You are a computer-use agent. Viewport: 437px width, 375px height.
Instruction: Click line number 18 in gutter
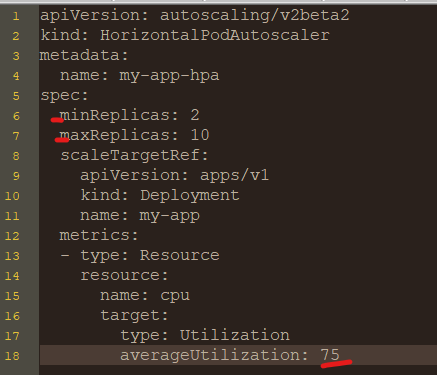(x=12, y=356)
